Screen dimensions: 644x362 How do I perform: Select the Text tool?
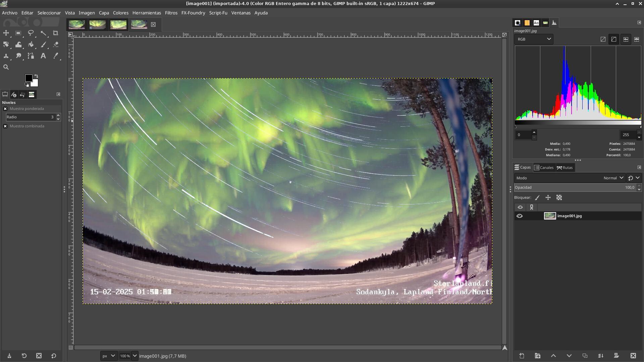tap(43, 56)
